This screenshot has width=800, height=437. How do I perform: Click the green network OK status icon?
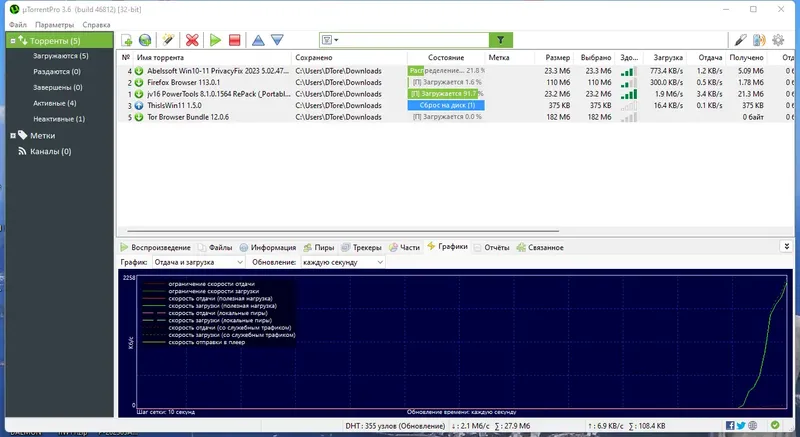coord(775,425)
